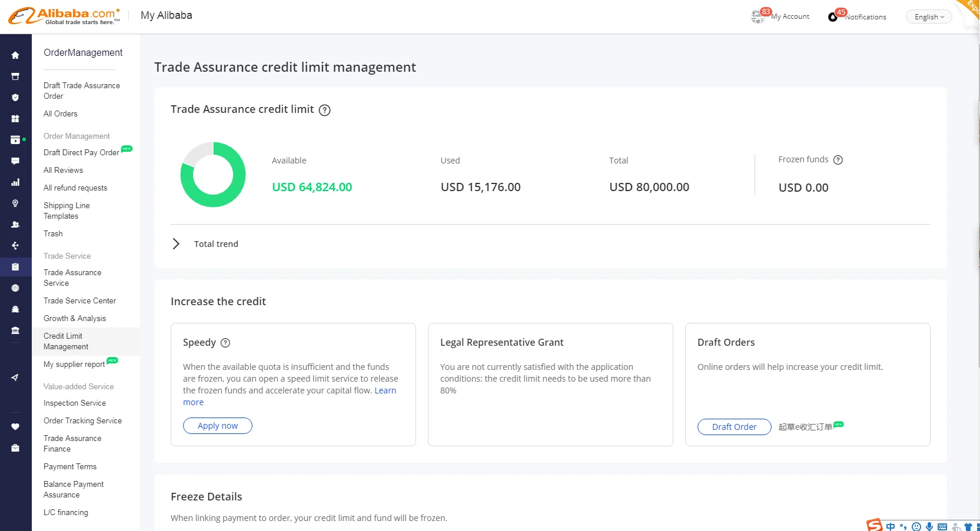Screen dimensions: 980x531
Task: Open My Account menu in header
Action: [789, 16]
